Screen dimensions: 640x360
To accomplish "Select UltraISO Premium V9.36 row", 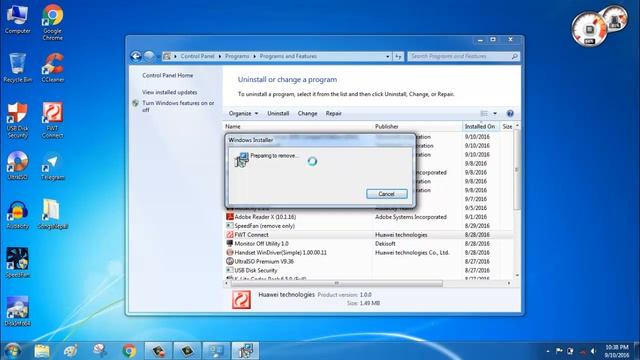I will (x=368, y=262).
